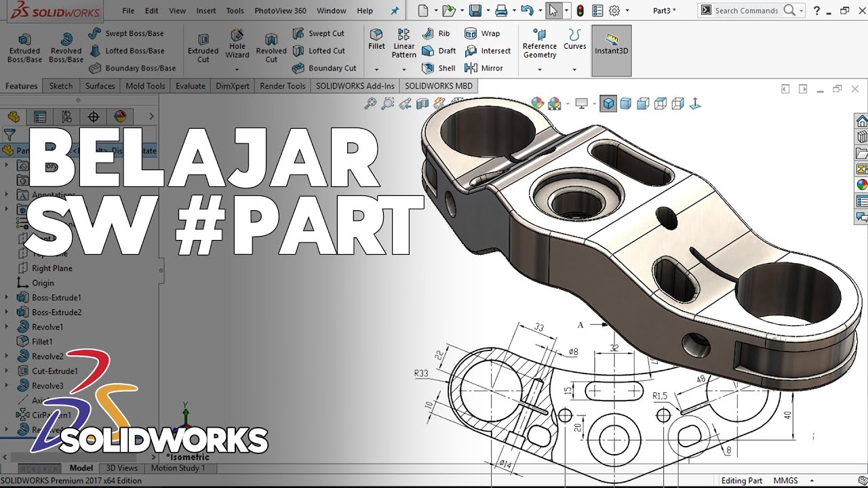
Task: Toggle the Select cursor tool
Action: (553, 10)
